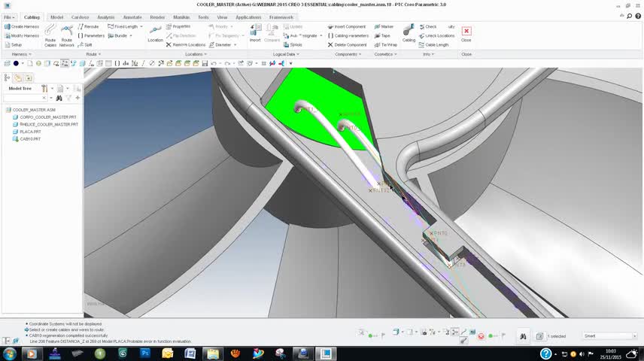Viewport: 644px width, 361px height.
Task: Click the dark color circle in graphics toolbar
Action: (16, 63)
